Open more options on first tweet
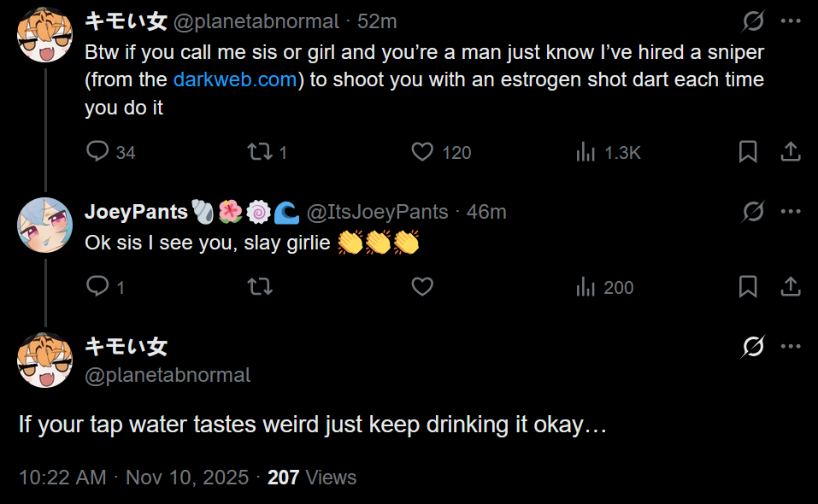The height and width of the screenshot is (504, 818). (x=791, y=21)
